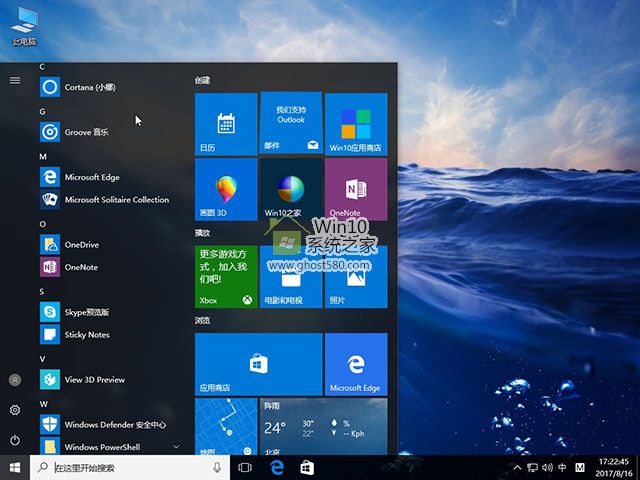Open the network tray icon

pos(532,468)
